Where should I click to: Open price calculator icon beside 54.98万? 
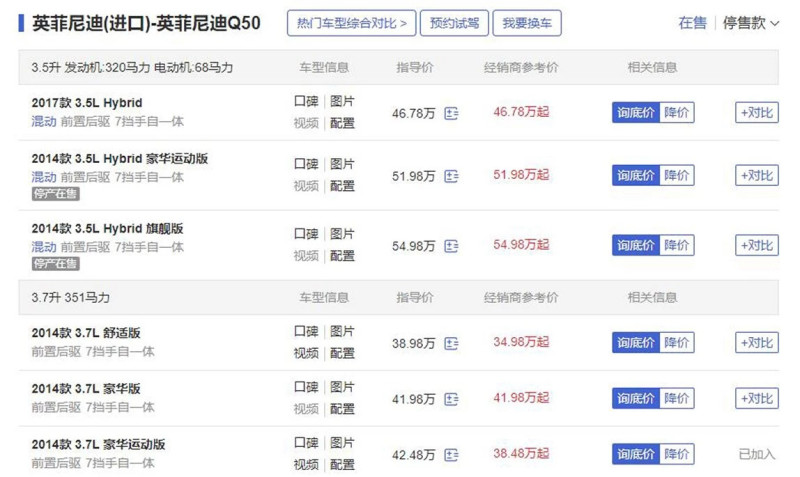(451, 246)
